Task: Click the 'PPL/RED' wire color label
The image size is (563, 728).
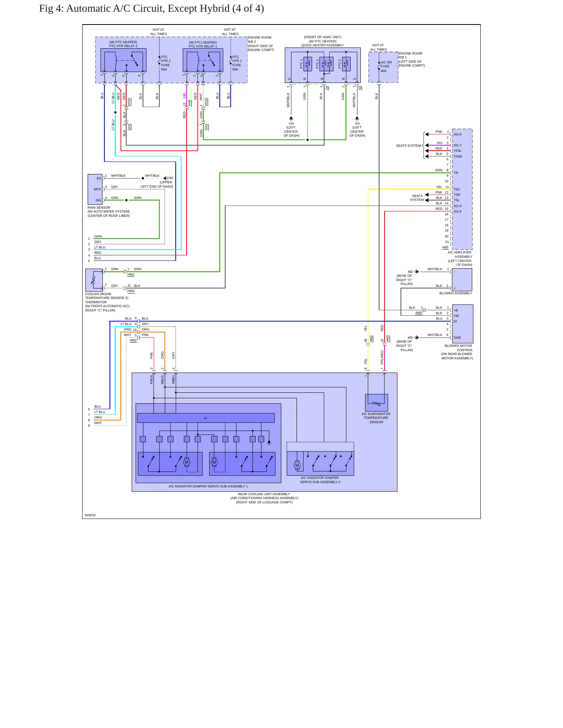Action: (x=382, y=357)
